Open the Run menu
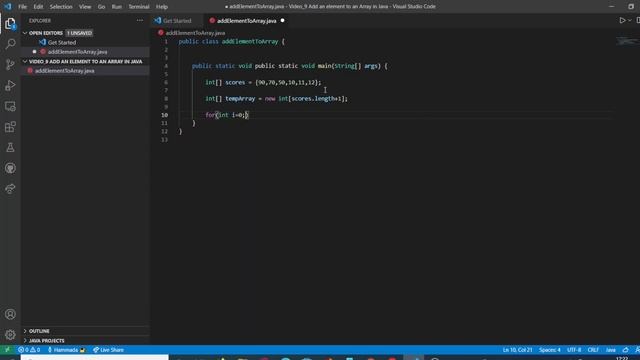The image size is (640, 360). (117, 7)
